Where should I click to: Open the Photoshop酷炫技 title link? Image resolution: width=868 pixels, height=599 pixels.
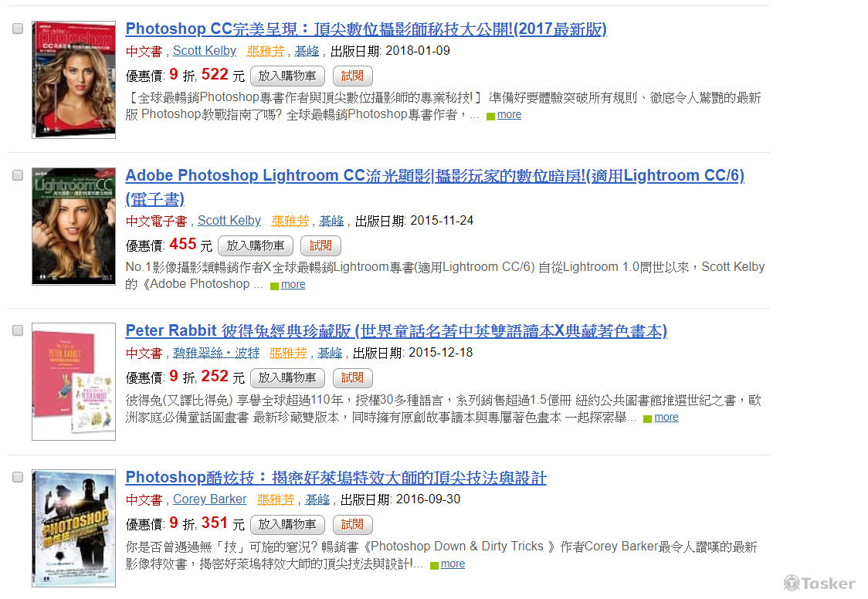336,477
